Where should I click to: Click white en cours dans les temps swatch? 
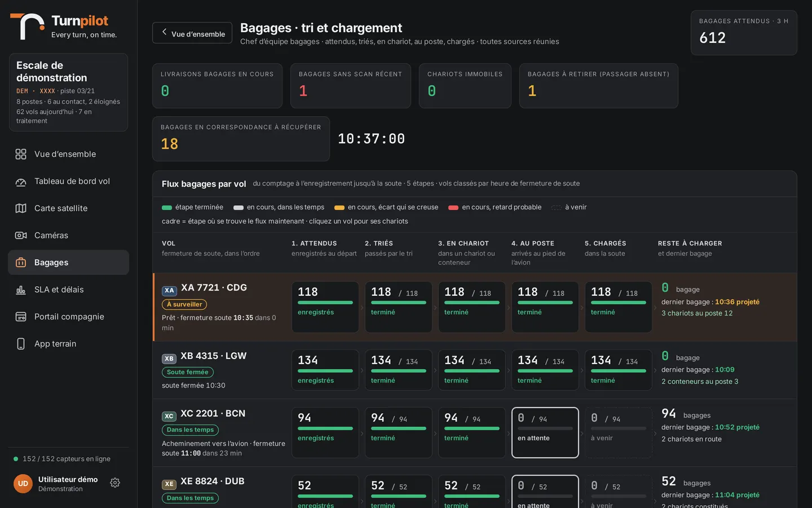[239, 207]
